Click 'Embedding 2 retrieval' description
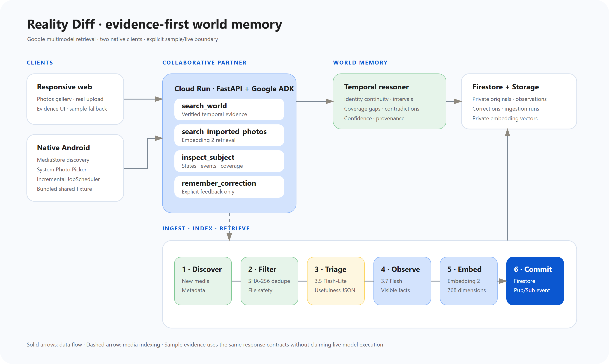This screenshot has width=609, height=364. tap(209, 140)
